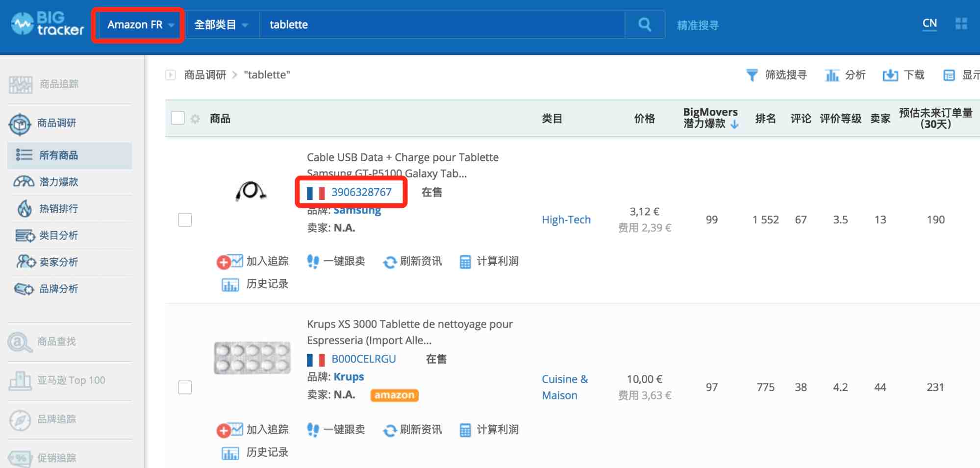Click the 卖家分析 sidebar icon
Viewport: 980px width, 468px height.
pos(25,262)
